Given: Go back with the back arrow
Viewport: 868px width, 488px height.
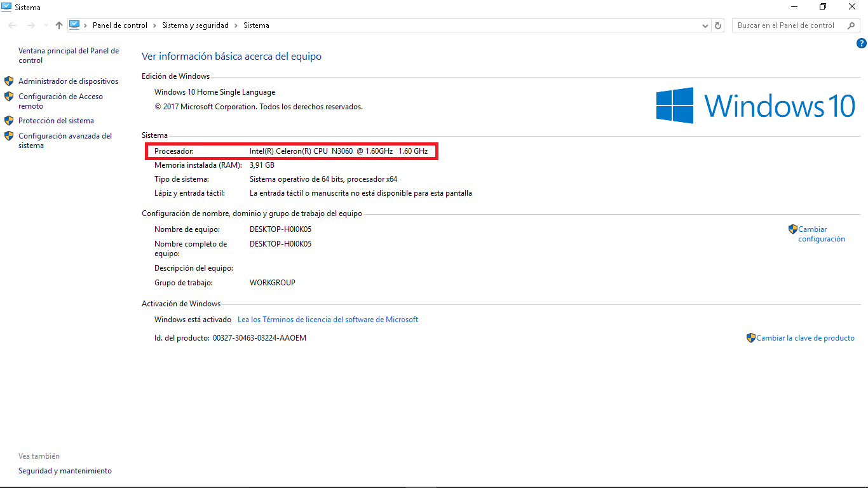Looking at the screenshot, I should point(13,25).
